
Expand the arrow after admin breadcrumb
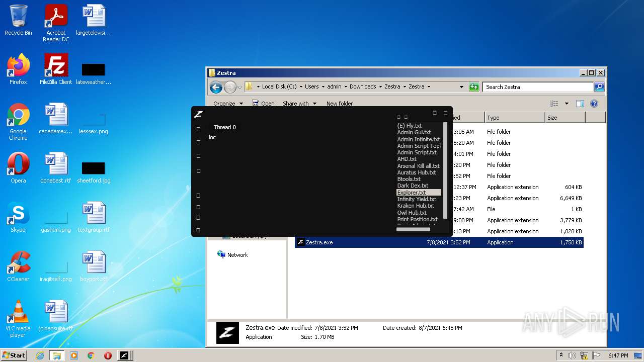click(x=345, y=86)
